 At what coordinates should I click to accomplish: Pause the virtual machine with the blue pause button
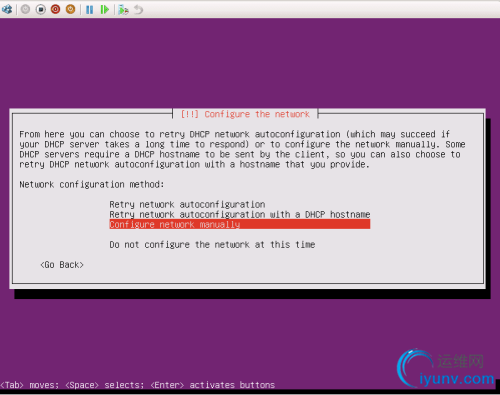click(x=89, y=10)
